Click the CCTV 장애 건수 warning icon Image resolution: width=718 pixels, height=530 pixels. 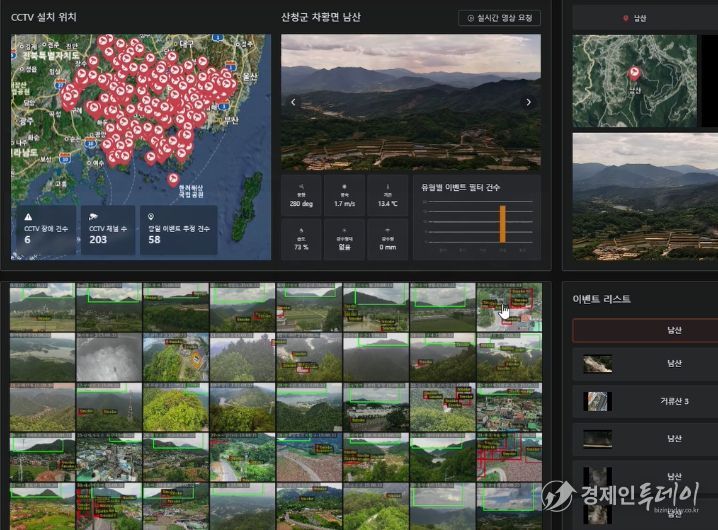pos(28,216)
